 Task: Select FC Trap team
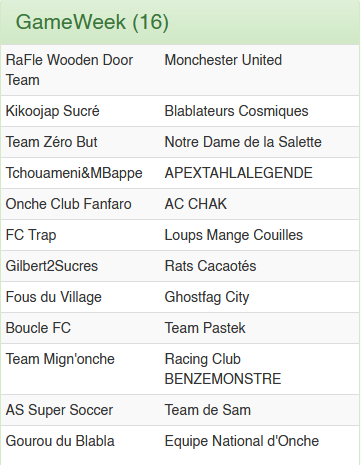pyautogui.click(x=31, y=235)
